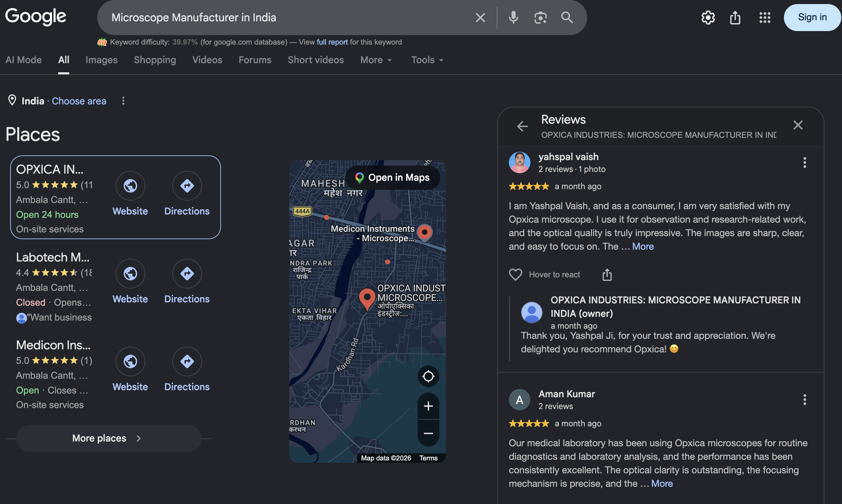Open the Google apps grid
Image resolution: width=842 pixels, height=504 pixels.
(x=765, y=18)
